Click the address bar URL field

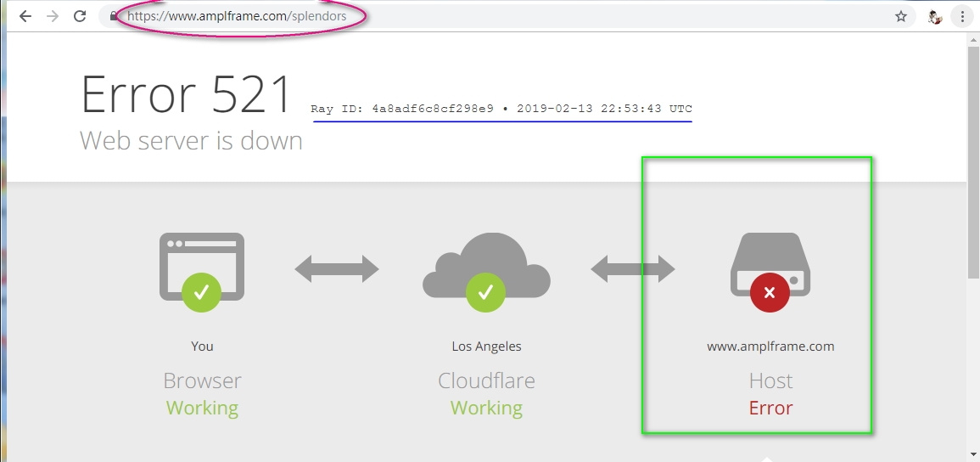point(507,16)
